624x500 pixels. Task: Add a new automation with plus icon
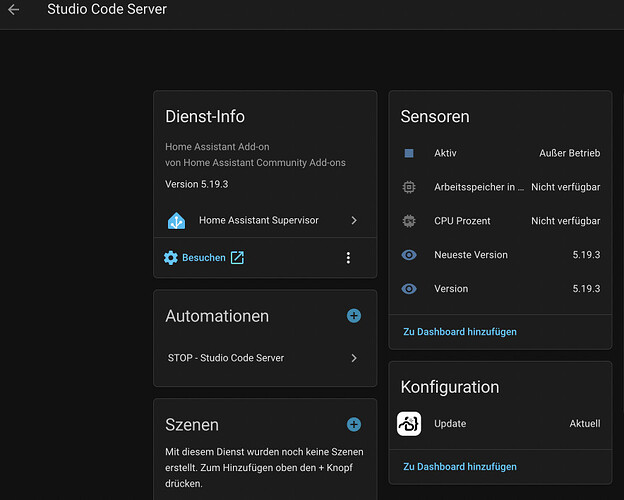pos(354,316)
